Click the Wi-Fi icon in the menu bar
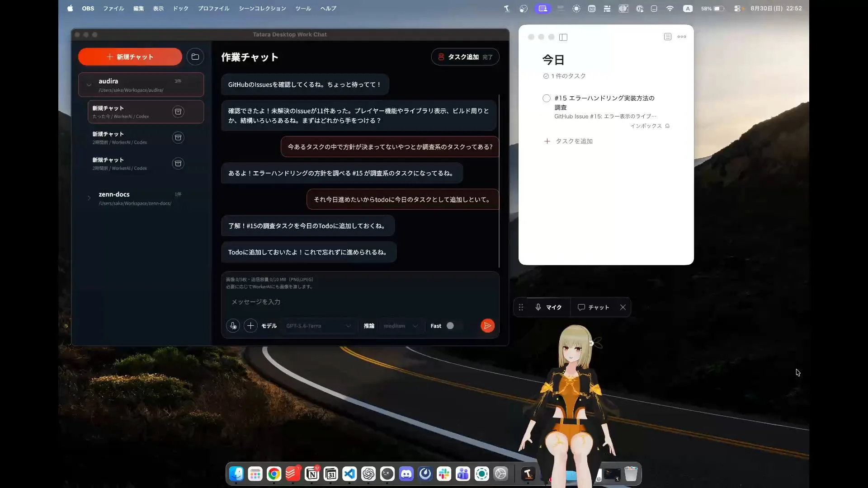Image resolution: width=868 pixels, height=488 pixels. click(670, 9)
